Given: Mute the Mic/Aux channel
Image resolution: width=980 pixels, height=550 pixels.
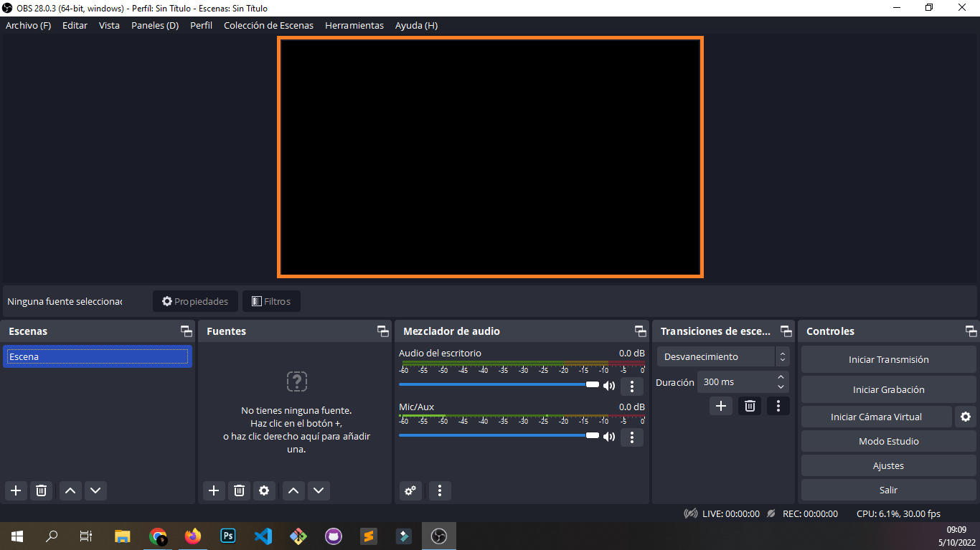Looking at the screenshot, I should pyautogui.click(x=609, y=437).
